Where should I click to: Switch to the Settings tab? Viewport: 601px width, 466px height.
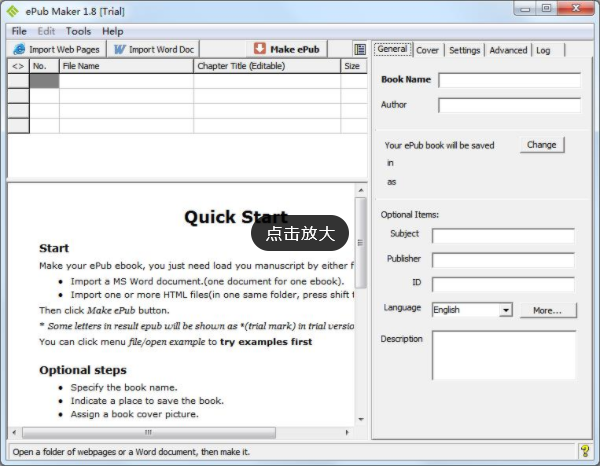tap(464, 50)
